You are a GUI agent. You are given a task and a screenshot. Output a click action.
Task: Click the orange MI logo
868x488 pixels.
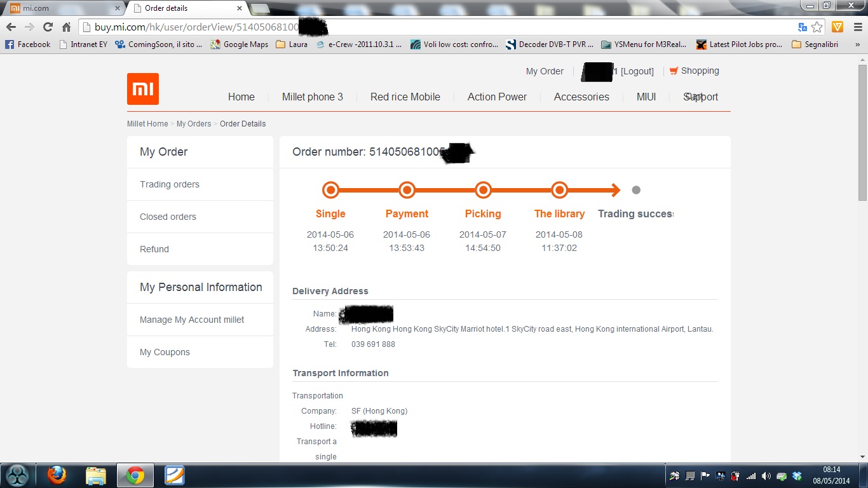click(x=143, y=89)
